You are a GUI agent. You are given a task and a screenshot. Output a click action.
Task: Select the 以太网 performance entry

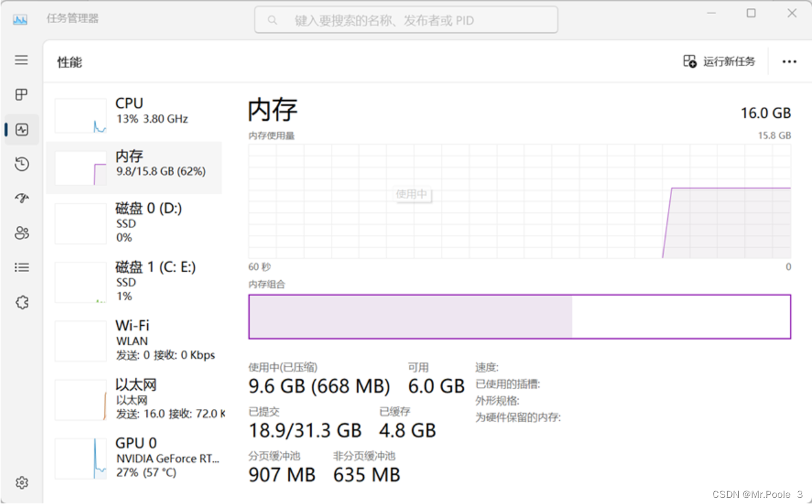134,399
